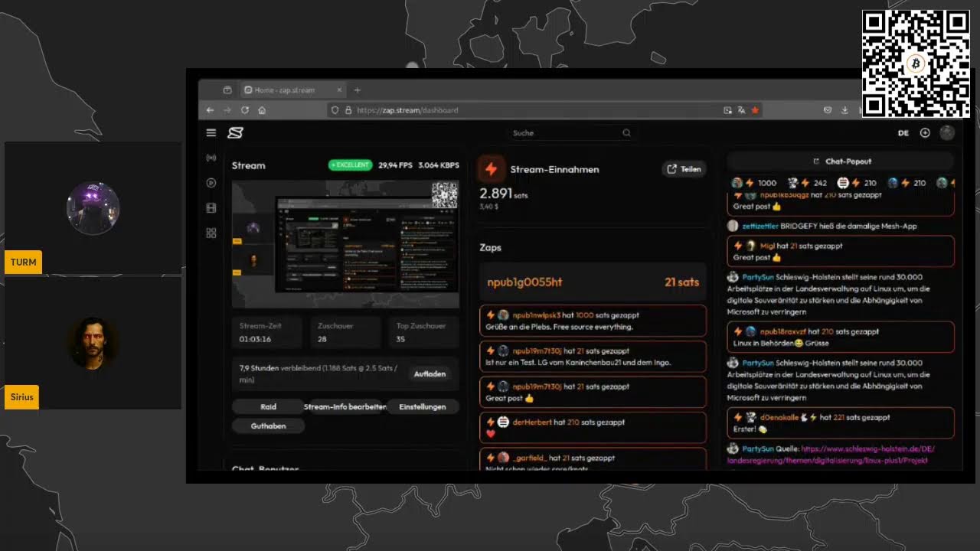980x551 pixels.
Task: Click the Bitcoin QR code overlay
Action: [x=916, y=64]
